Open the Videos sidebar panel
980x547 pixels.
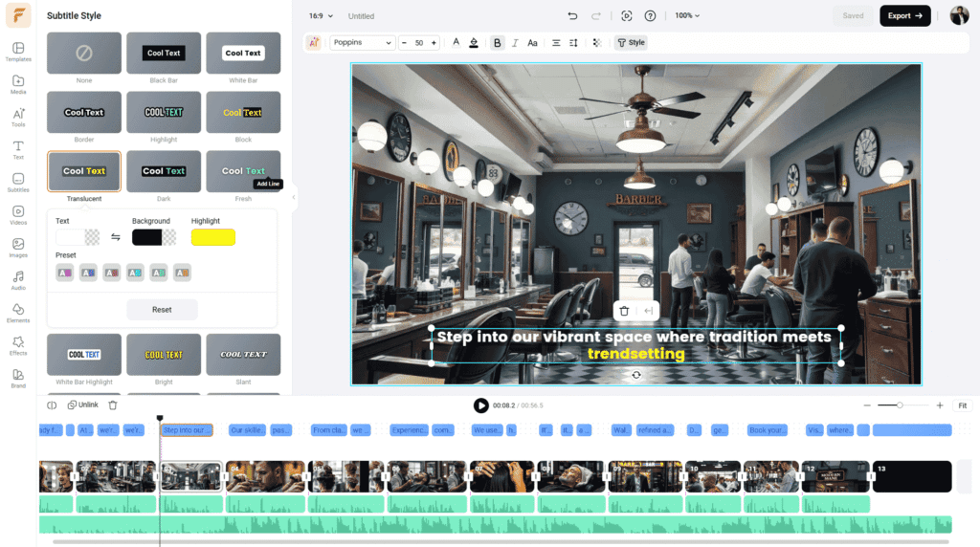click(18, 215)
